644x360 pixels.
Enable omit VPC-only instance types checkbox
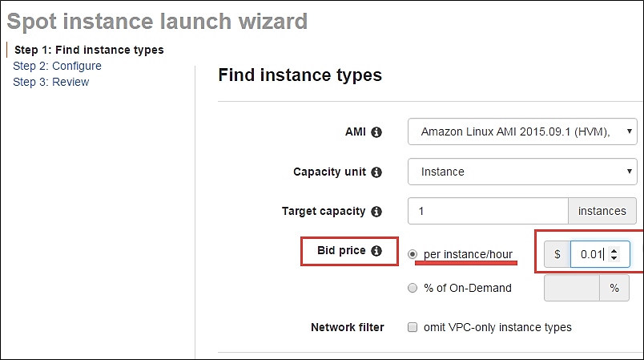413,327
